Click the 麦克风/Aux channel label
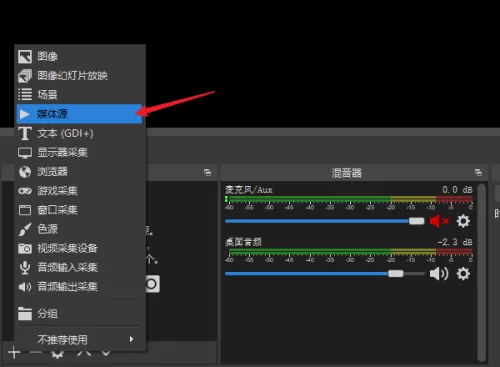500x367 pixels. click(x=249, y=190)
